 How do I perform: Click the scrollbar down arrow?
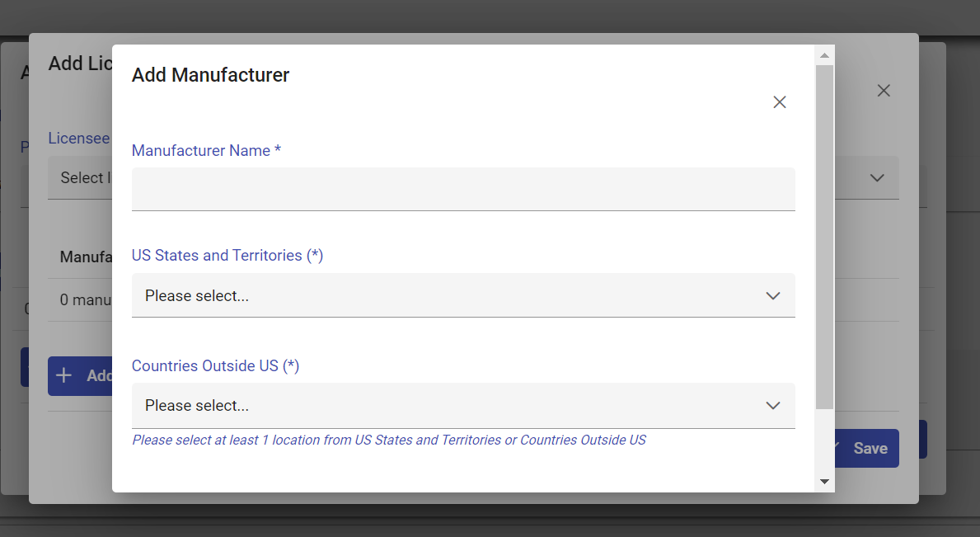coord(824,481)
